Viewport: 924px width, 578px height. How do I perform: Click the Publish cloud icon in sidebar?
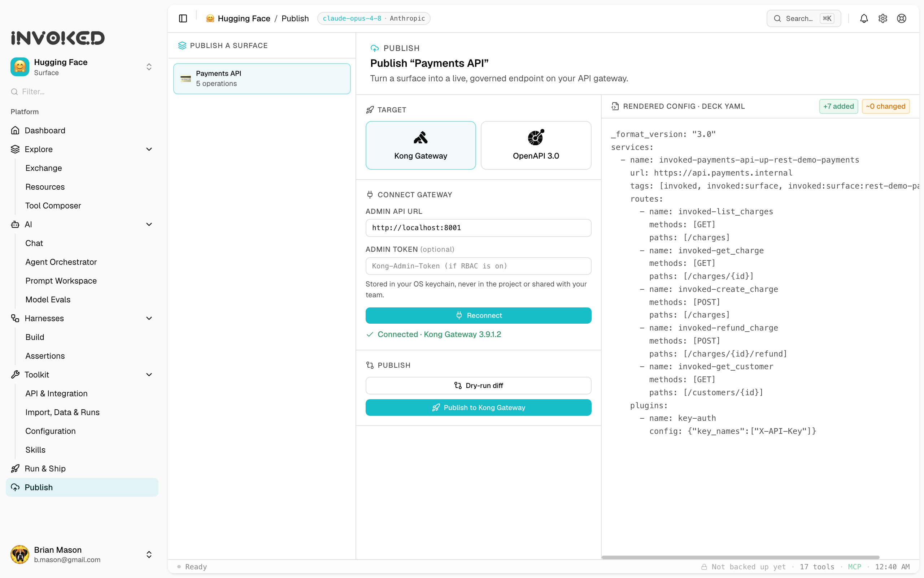(15, 487)
